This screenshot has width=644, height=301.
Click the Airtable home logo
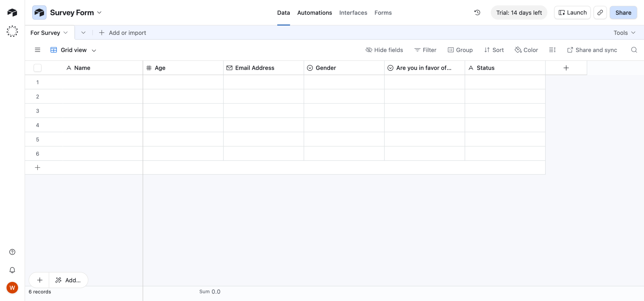pyautogui.click(x=12, y=13)
